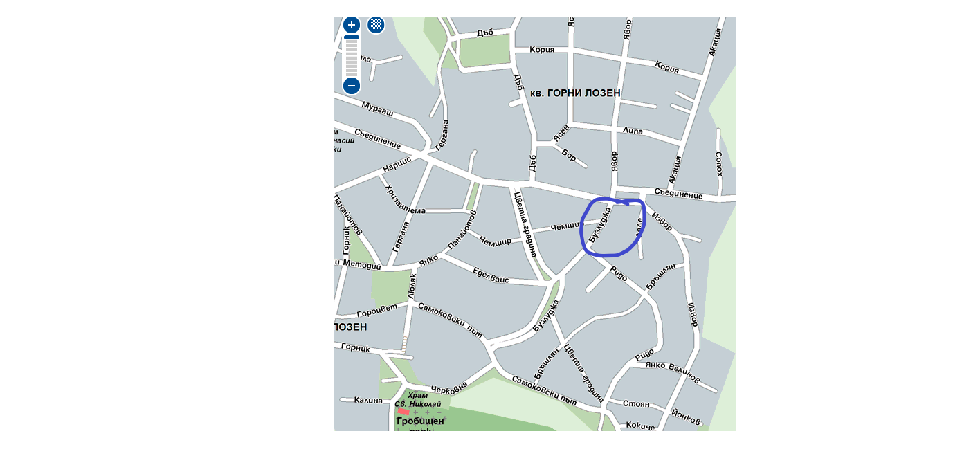
Task: Click the blue hand-drawn circle marking
Action: pyautogui.click(x=612, y=227)
